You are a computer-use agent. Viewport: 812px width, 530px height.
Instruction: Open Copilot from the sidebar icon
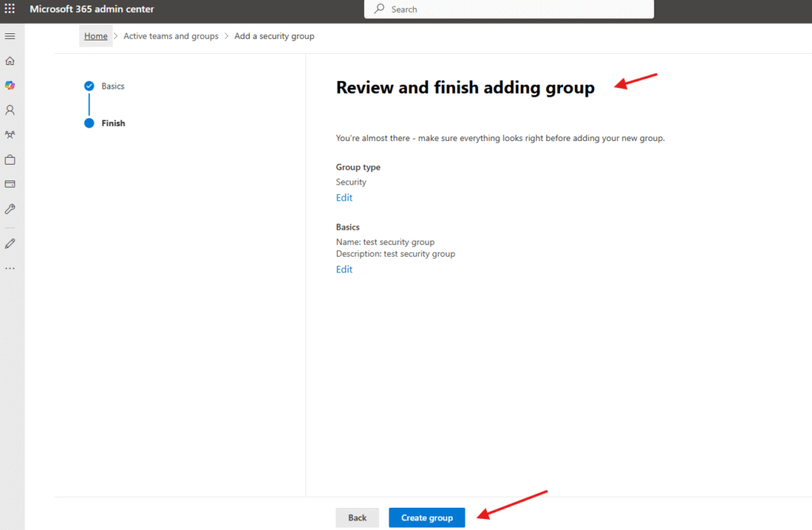pos(10,86)
